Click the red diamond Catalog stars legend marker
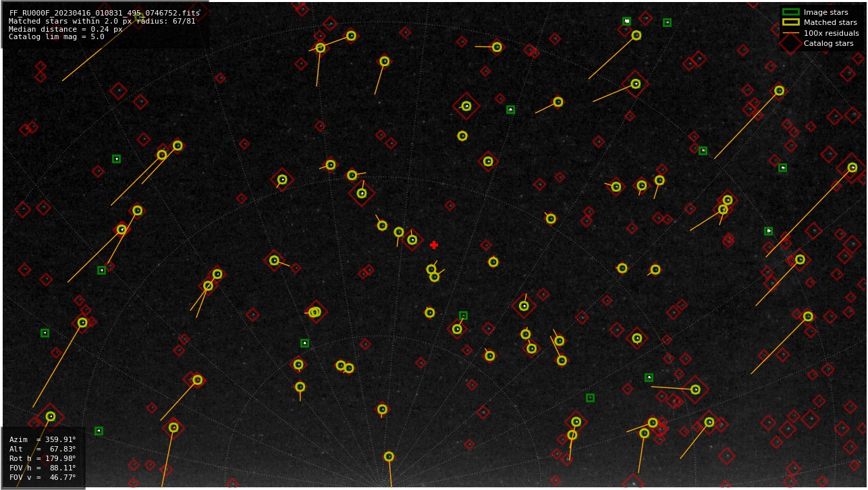The width and height of the screenshot is (868, 490). (790, 43)
